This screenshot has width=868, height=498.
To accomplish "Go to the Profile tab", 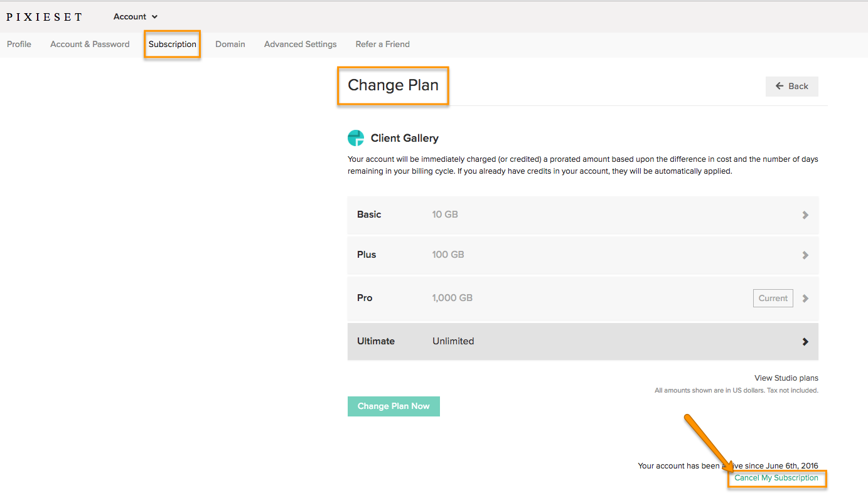I will (19, 45).
